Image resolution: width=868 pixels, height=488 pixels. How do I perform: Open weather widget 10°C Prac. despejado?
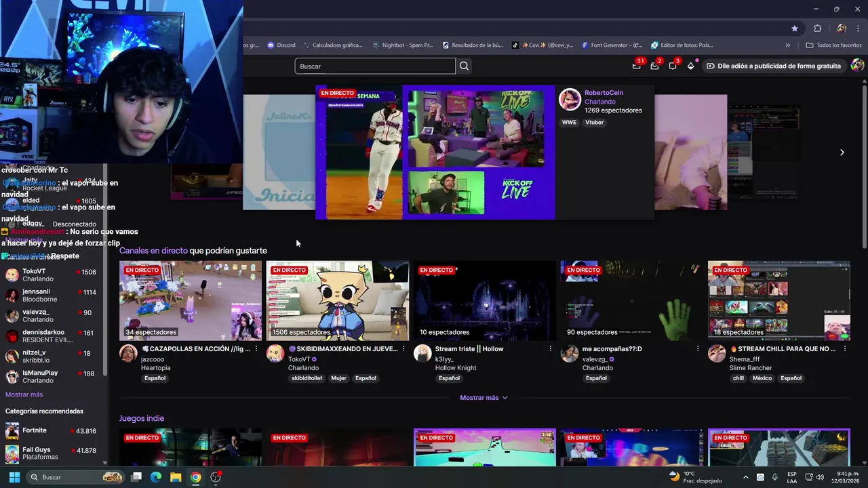pyautogui.click(x=695, y=477)
